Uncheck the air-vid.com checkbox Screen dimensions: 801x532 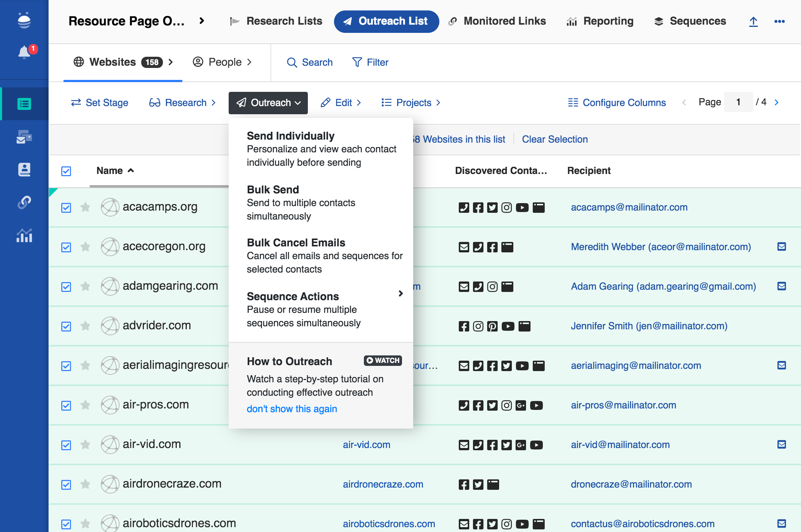[x=66, y=445]
